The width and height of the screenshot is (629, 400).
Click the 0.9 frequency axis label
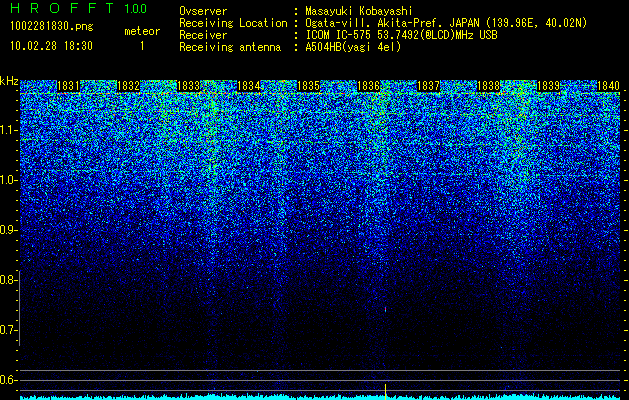8,230
